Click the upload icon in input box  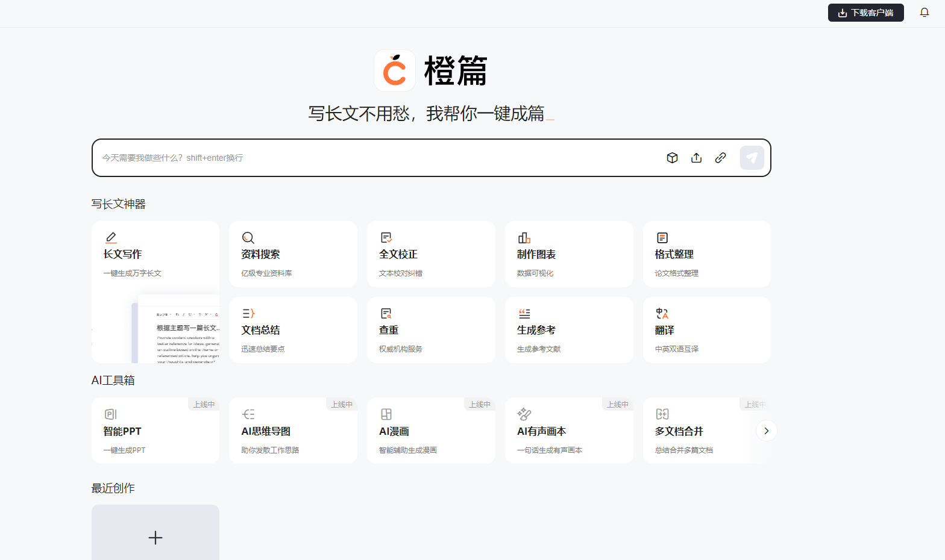697,158
